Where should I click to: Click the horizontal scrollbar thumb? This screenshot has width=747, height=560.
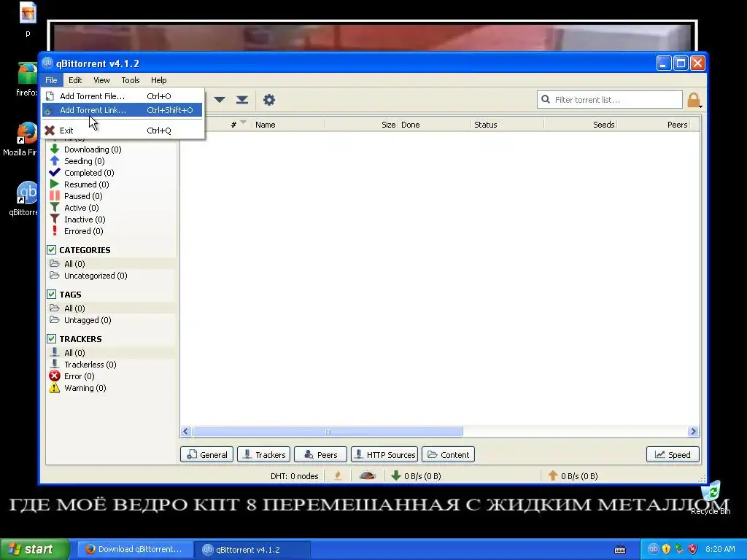pos(328,432)
